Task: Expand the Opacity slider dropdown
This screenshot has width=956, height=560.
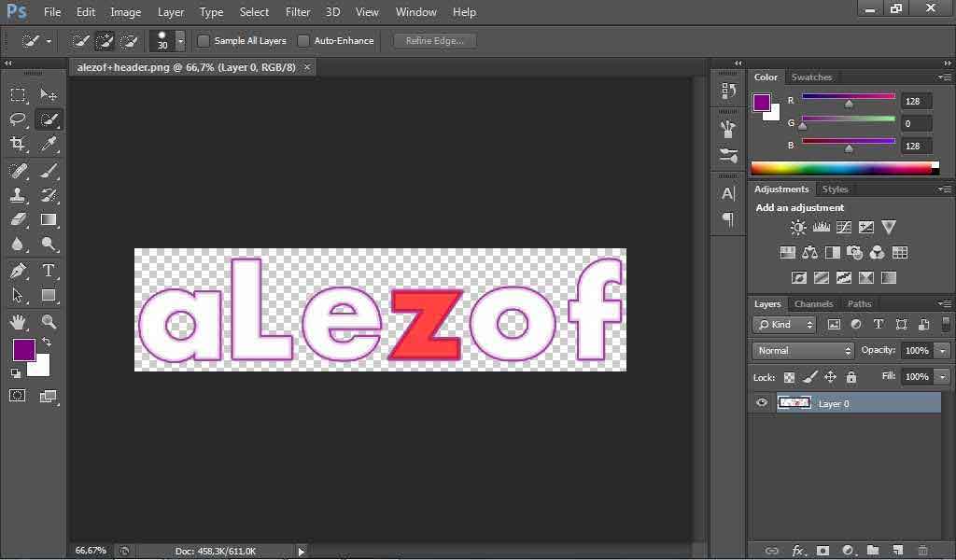Action: click(x=943, y=350)
